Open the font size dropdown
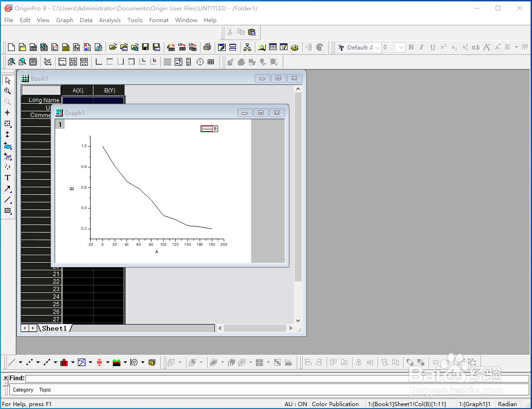This screenshot has height=409, width=532. pos(401,48)
